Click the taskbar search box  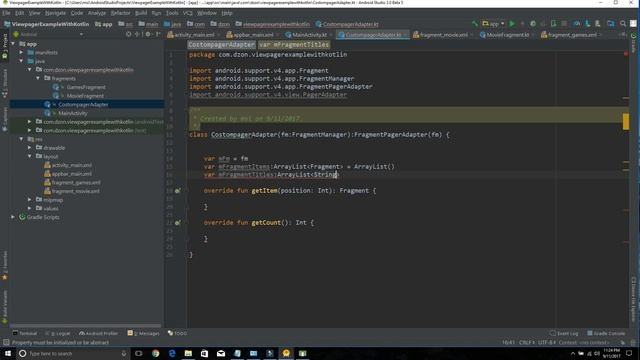click(73, 353)
